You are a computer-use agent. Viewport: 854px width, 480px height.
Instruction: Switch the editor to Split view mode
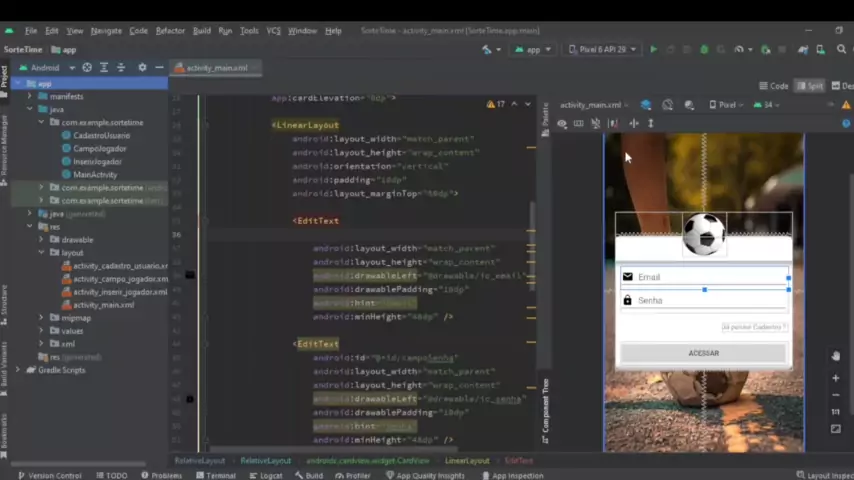coord(810,86)
